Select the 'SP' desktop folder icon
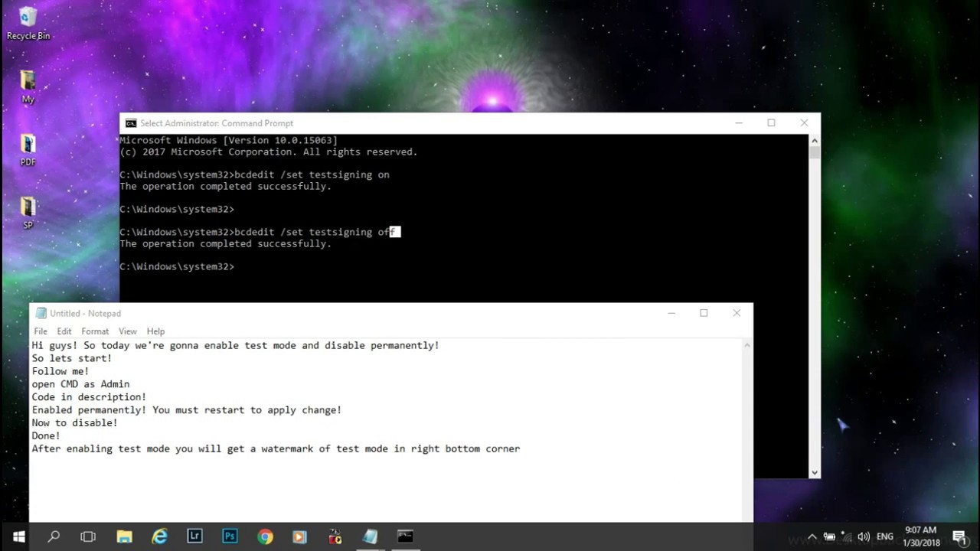This screenshot has height=551, width=980. point(28,213)
